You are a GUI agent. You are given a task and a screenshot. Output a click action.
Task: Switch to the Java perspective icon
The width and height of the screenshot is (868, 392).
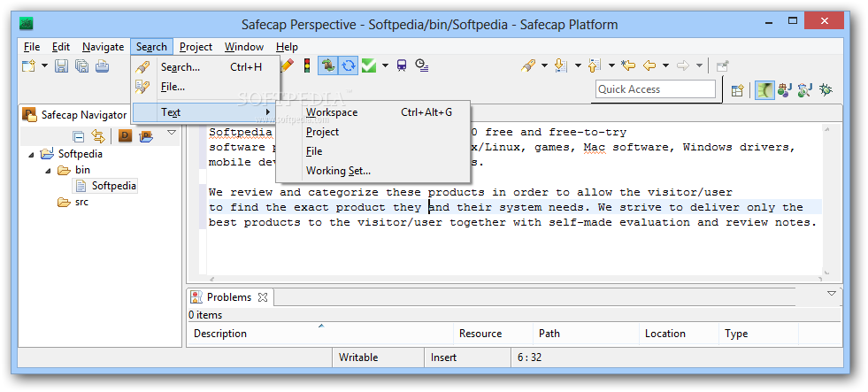[785, 89]
